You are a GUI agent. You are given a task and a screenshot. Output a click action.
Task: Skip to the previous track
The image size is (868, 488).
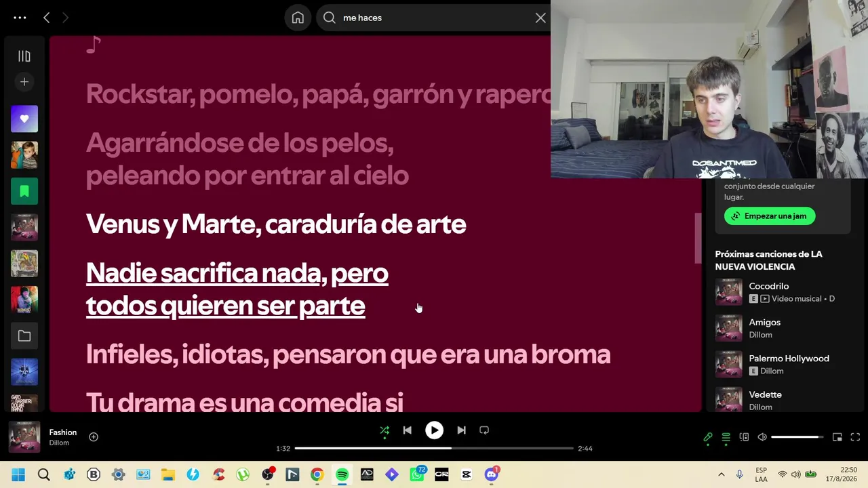[407, 430]
